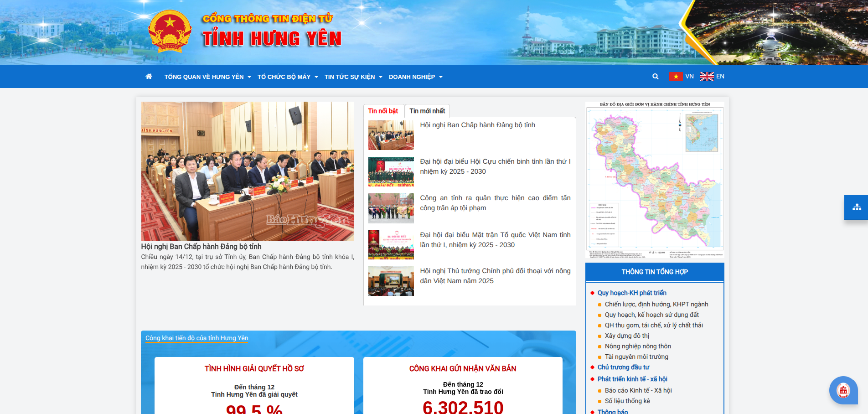Click the Hưng Yên national emblem logo
This screenshot has height=414, width=868.
[170, 32]
